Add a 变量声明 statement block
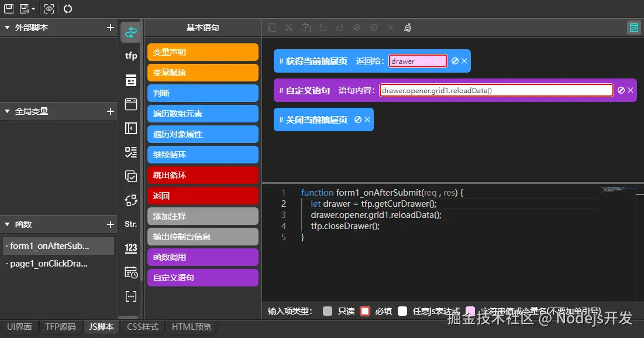Screen dimensions: 644x338 tap(203, 52)
